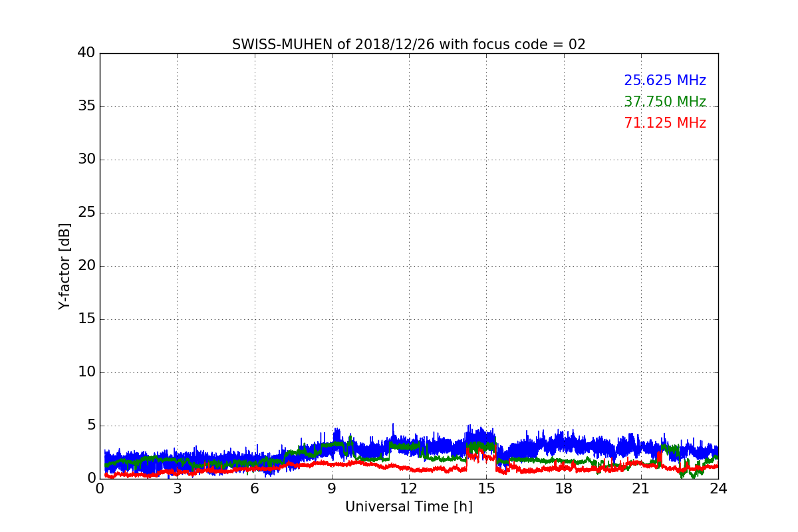
Task: Click the x-axis tick label 9
Action: pyautogui.click(x=332, y=488)
